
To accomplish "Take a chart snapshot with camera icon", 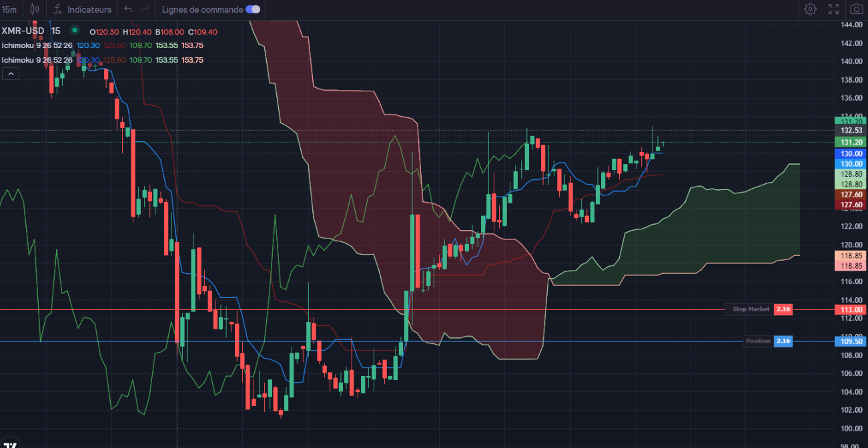I will pos(857,9).
